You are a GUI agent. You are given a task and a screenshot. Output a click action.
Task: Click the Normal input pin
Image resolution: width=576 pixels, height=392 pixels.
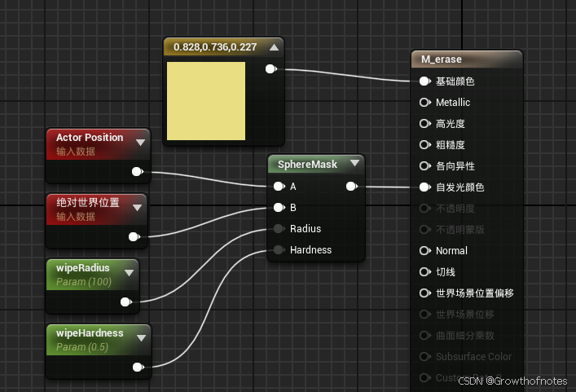pos(425,250)
